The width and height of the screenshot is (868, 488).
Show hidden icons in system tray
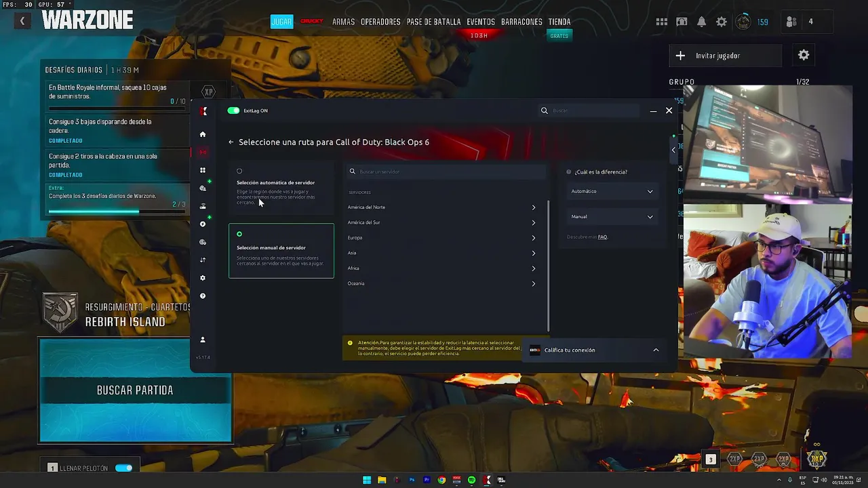click(x=779, y=480)
